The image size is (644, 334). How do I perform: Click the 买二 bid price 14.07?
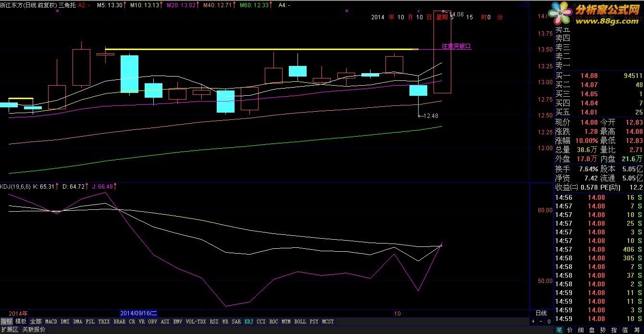pyautogui.click(x=589, y=85)
